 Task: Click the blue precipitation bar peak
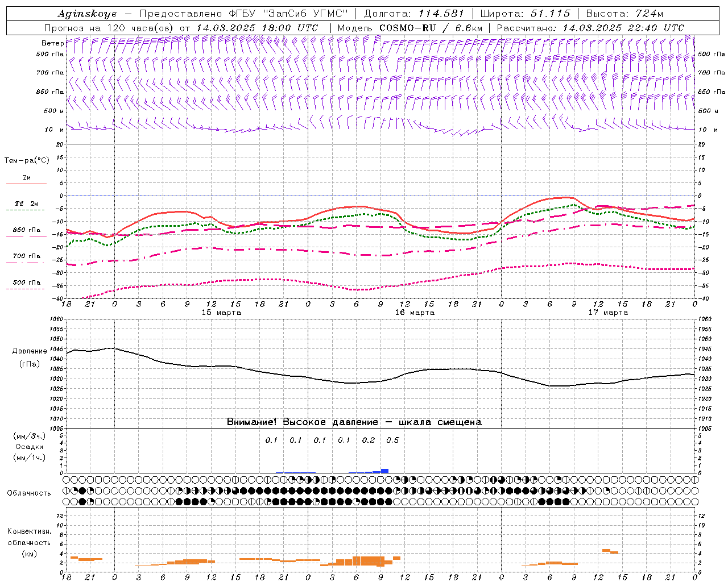(x=384, y=471)
